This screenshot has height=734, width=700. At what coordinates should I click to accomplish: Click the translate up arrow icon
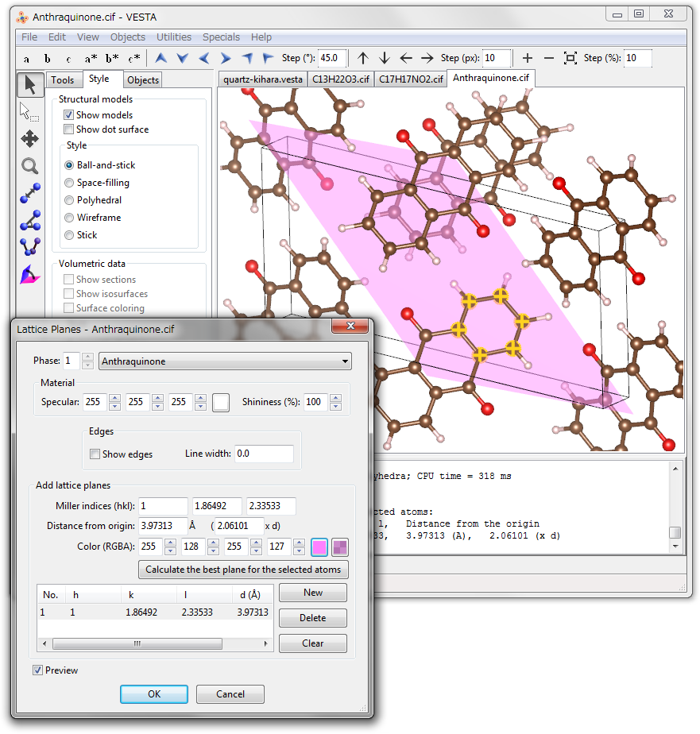[363, 58]
